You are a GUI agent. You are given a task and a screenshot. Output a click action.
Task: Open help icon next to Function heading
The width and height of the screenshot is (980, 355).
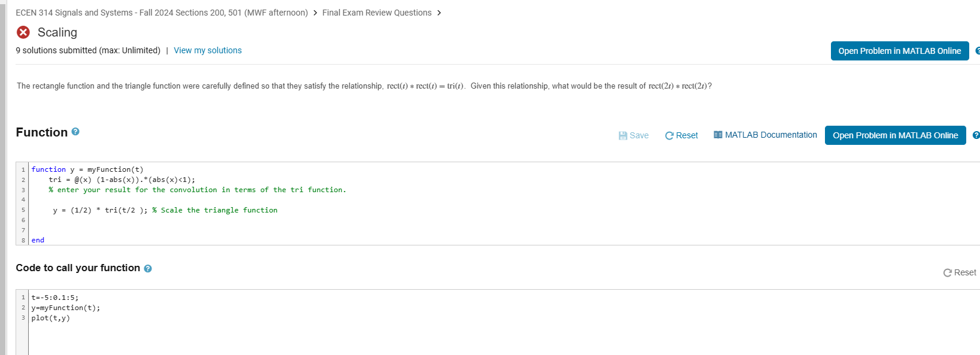click(x=75, y=132)
